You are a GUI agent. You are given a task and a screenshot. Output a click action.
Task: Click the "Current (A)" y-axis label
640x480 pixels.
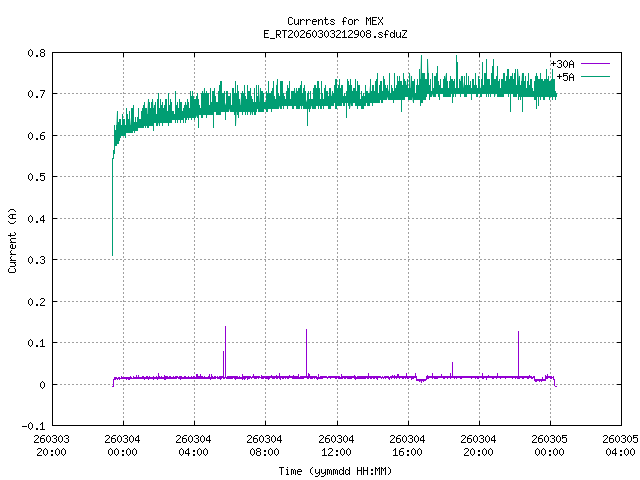tap(13, 239)
